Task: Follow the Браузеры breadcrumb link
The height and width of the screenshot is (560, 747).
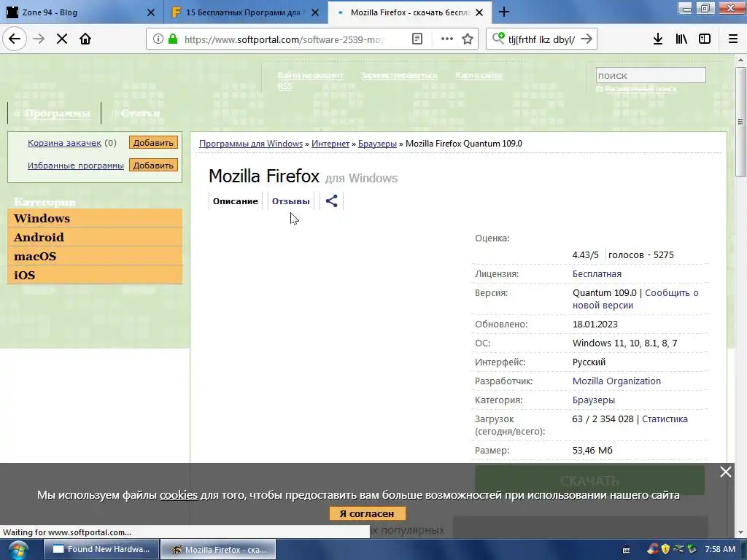Action: click(377, 144)
